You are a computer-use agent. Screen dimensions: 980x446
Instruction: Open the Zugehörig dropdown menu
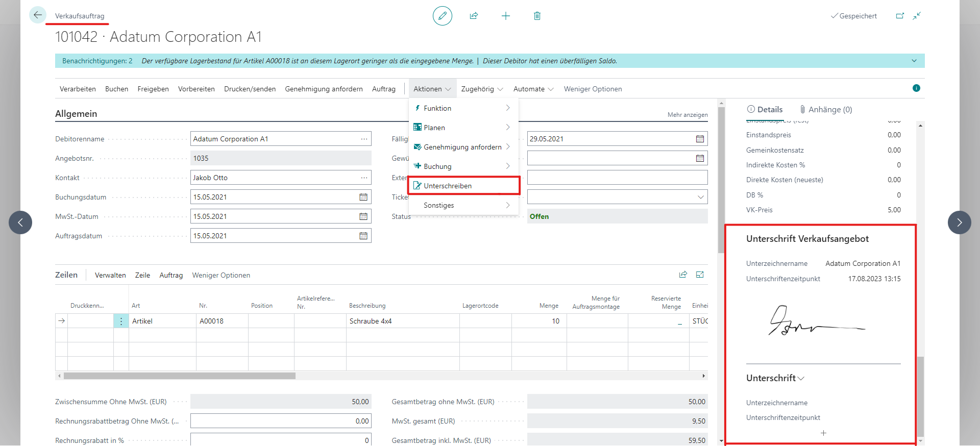[481, 89]
